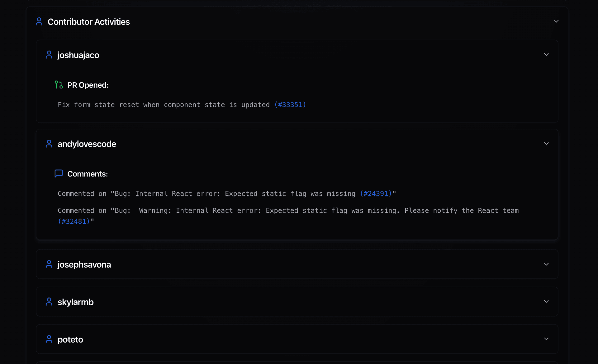
Task: Click the 'Comments:' label
Action: [88, 174]
